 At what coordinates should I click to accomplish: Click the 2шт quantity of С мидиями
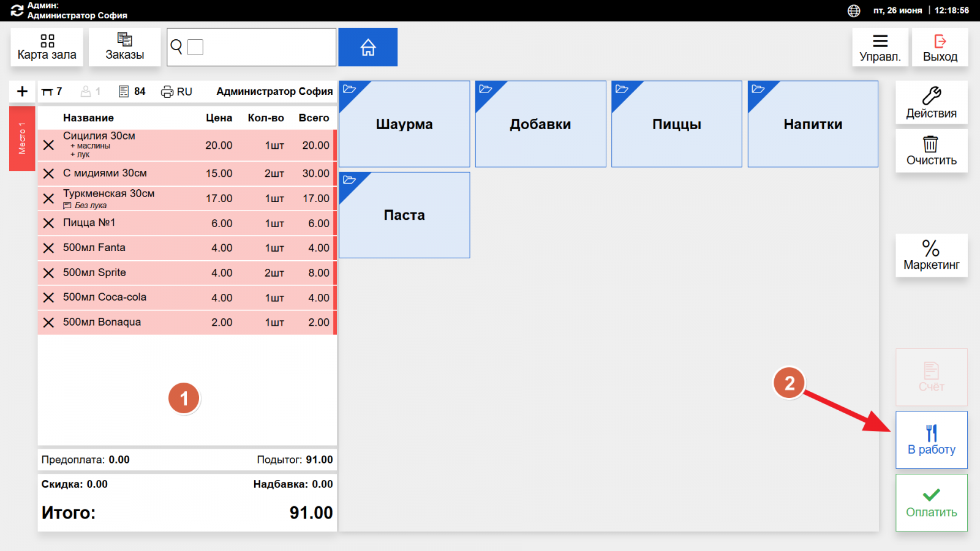pyautogui.click(x=274, y=174)
